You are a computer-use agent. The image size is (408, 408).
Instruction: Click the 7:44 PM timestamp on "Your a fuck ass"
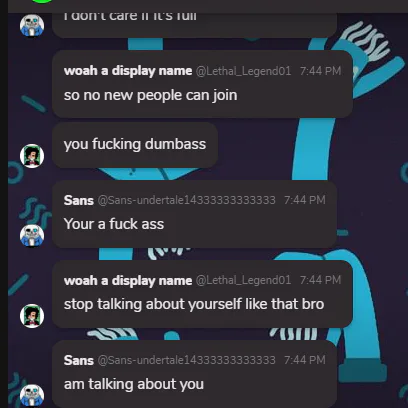pos(305,200)
